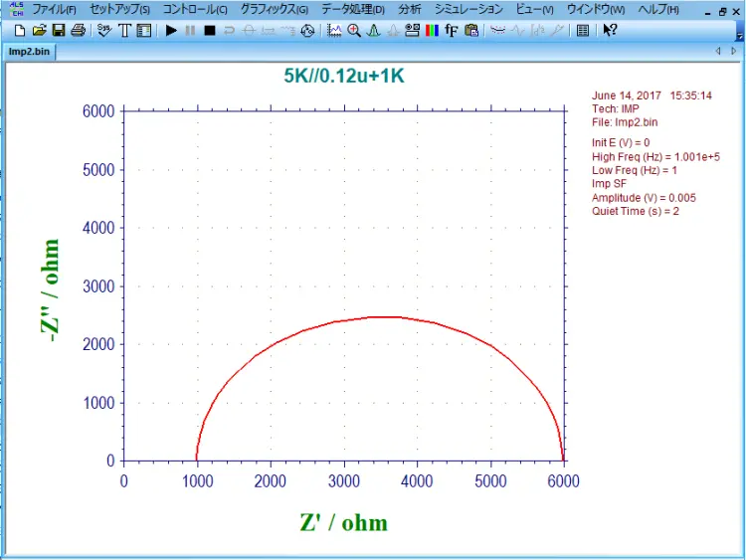Expand the toolbar overflow arrow
This screenshot has height=560, width=746.
(739, 35)
